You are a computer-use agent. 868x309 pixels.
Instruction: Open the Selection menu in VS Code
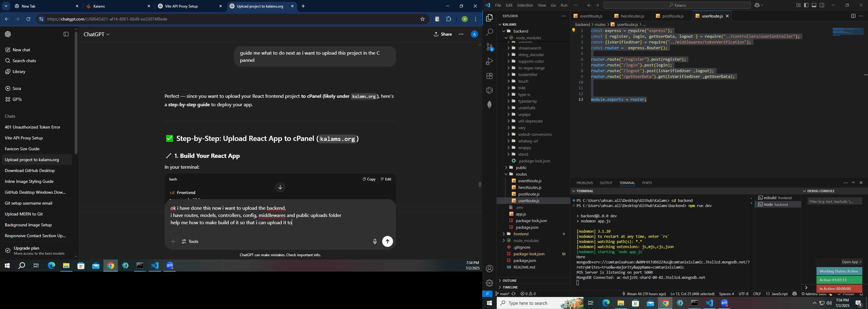(525, 5)
